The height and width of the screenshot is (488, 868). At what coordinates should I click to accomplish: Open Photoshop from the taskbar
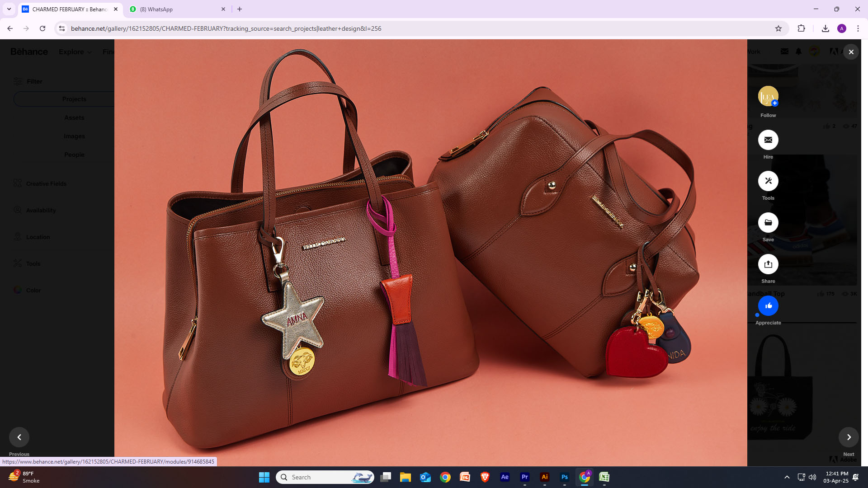pyautogui.click(x=564, y=477)
